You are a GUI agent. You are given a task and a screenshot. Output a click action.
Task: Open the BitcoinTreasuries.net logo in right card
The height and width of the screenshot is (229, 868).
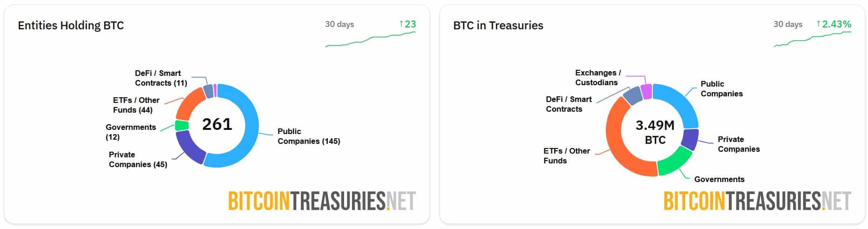(757, 201)
